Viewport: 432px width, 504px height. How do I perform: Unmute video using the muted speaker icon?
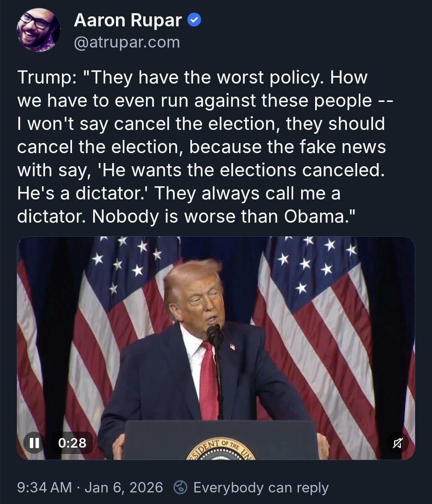397,442
